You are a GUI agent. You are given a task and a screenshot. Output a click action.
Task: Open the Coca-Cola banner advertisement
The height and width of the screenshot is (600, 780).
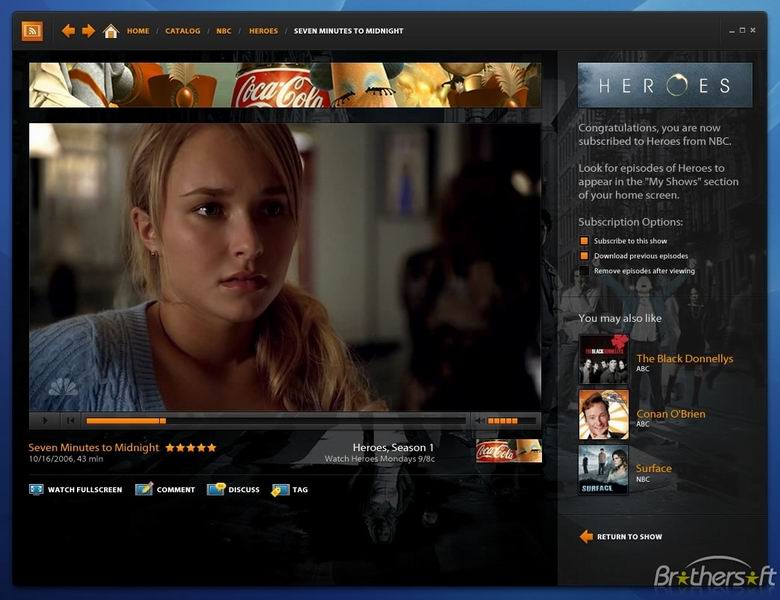285,85
